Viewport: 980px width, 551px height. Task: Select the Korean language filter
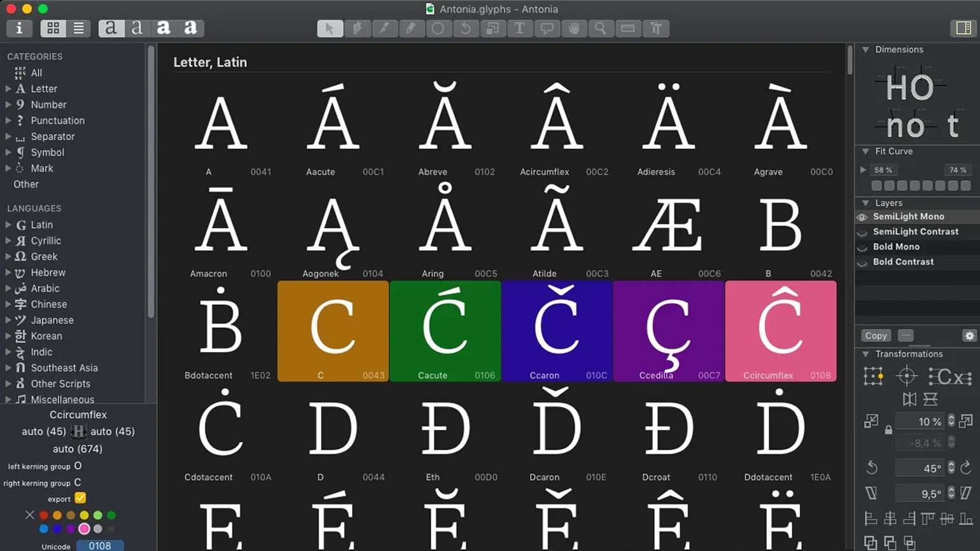coord(46,336)
